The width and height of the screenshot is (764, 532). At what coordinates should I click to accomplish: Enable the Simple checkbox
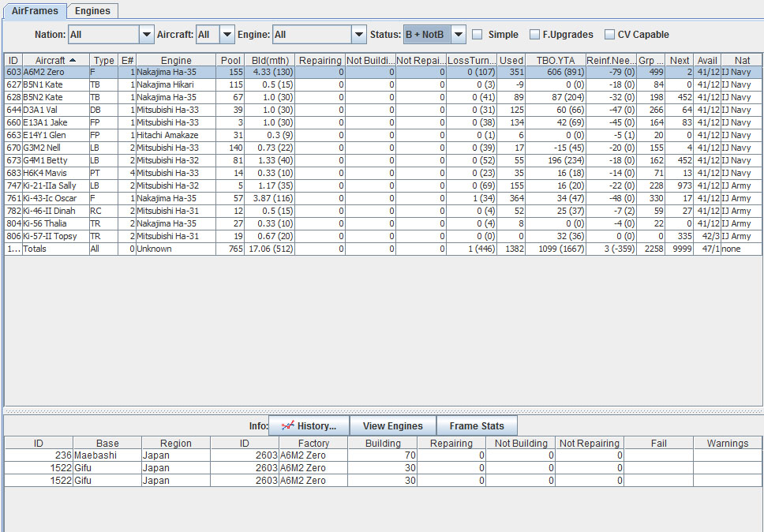478,35
